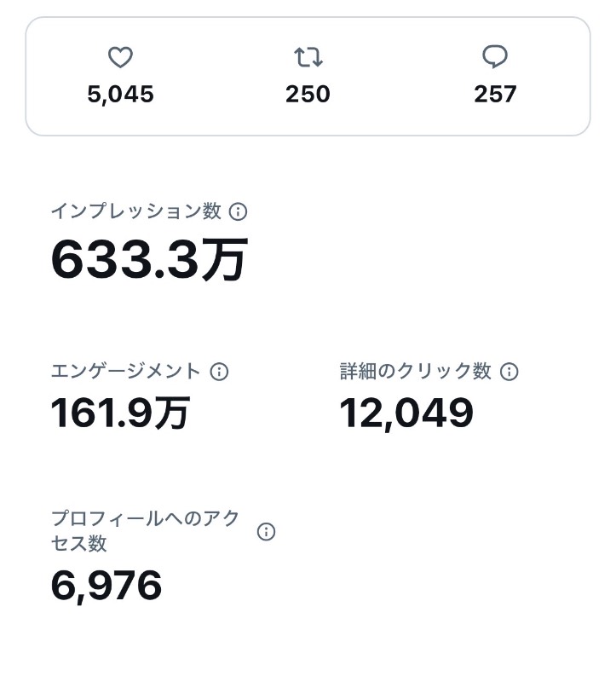Select the プロフィールへのアクセス数 label
Viewport: 616px width, 682px height.
[x=146, y=531]
